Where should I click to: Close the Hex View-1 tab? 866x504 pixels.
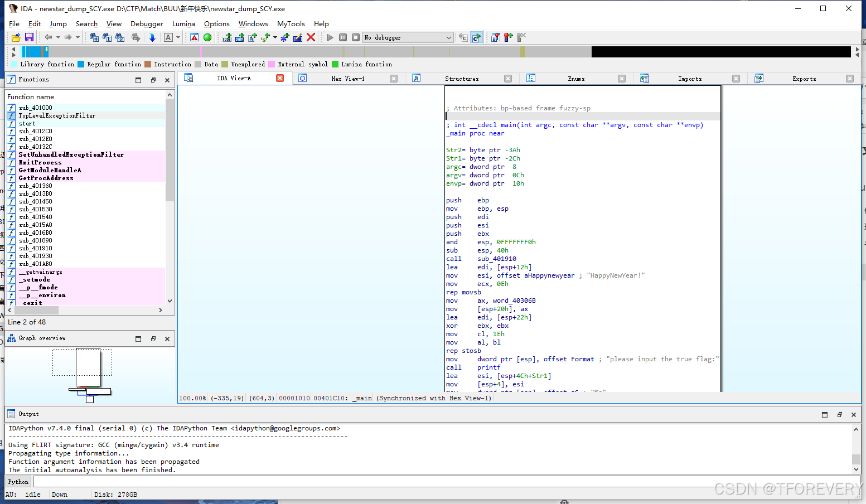(x=394, y=79)
